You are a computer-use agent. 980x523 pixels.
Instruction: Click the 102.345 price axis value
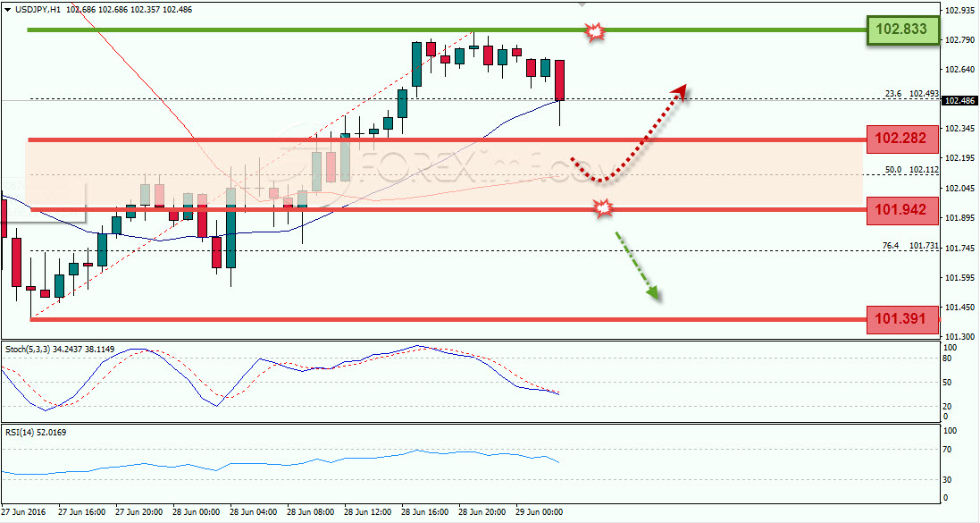pyautogui.click(x=960, y=129)
